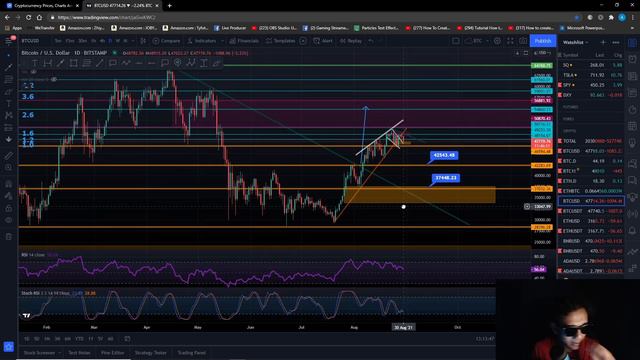Click the browser address bar
The height and width of the screenshot is (360, 640).
(x=310, y=18)
